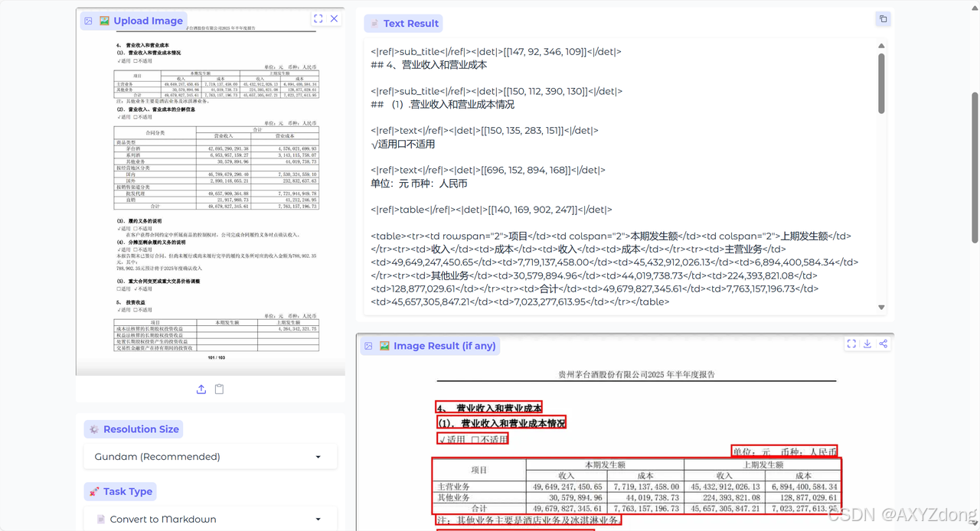Select the paste from clipboard icon
This screenshot has width=980, height=531.
(219, 389)
